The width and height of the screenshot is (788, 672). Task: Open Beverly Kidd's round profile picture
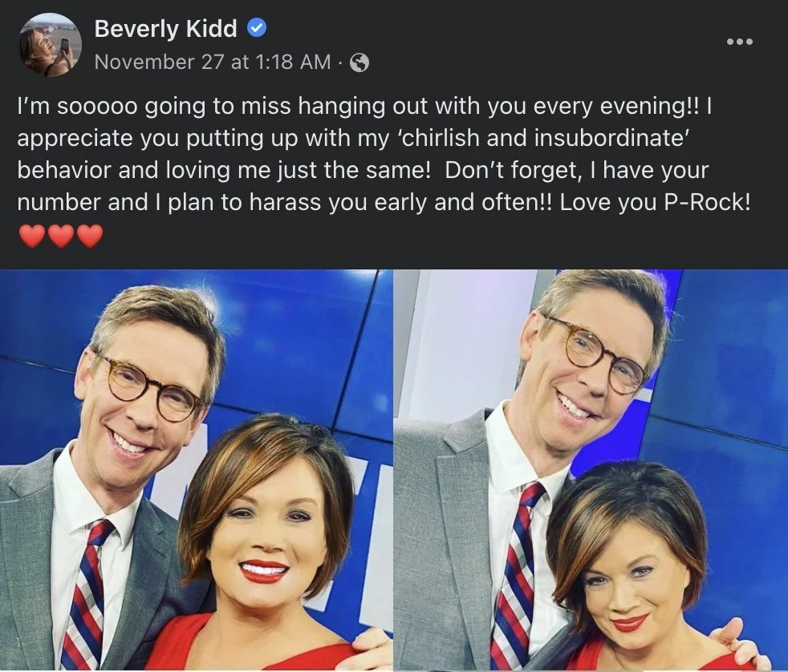pyautogui.click(x=51, y=45)
